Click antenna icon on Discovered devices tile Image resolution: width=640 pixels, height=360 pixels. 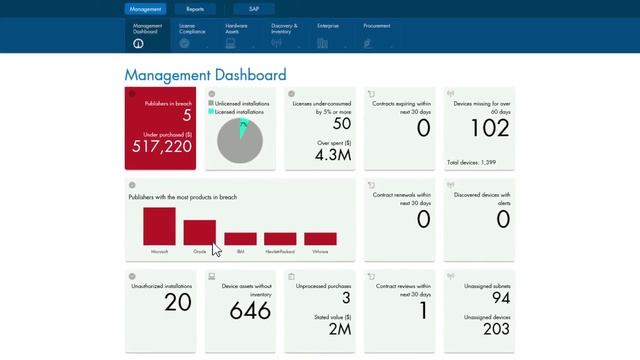(451, 185)
